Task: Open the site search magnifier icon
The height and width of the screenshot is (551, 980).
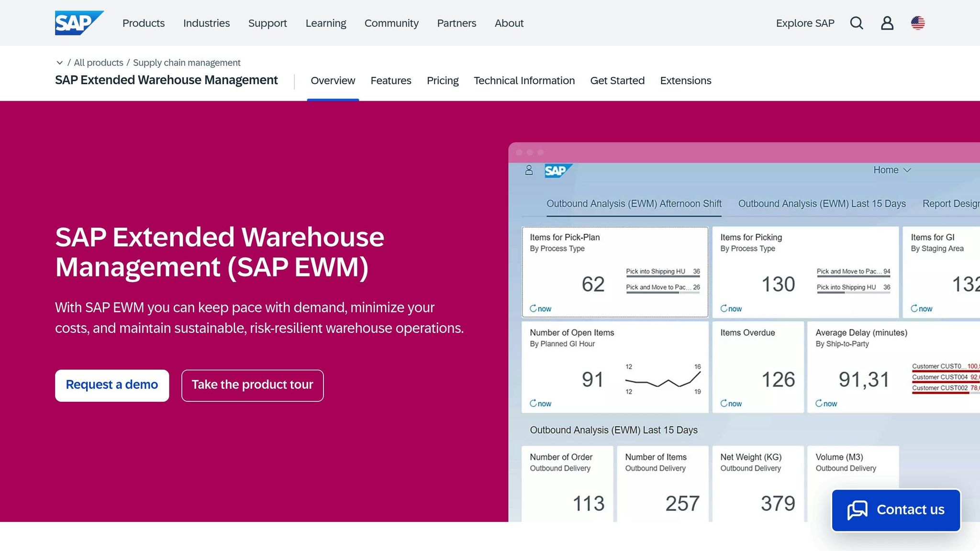Action: pyautogui.click(x=857, y=23)
